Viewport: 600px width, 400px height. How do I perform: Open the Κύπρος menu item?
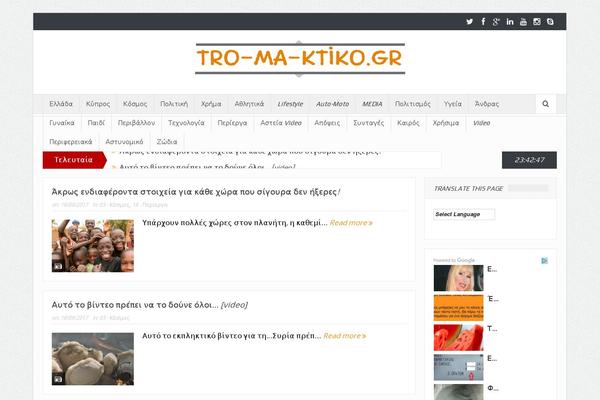click(x=98, y=104)
